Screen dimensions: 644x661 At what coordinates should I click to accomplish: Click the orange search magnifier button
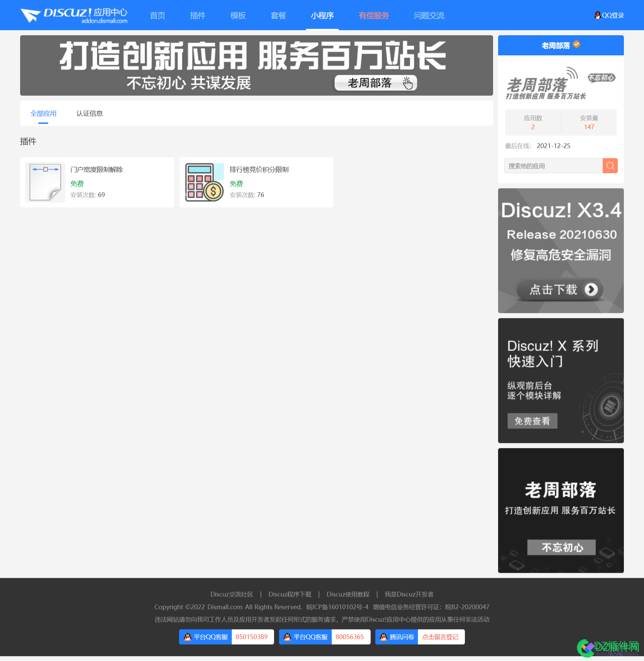tap(610, 166)
